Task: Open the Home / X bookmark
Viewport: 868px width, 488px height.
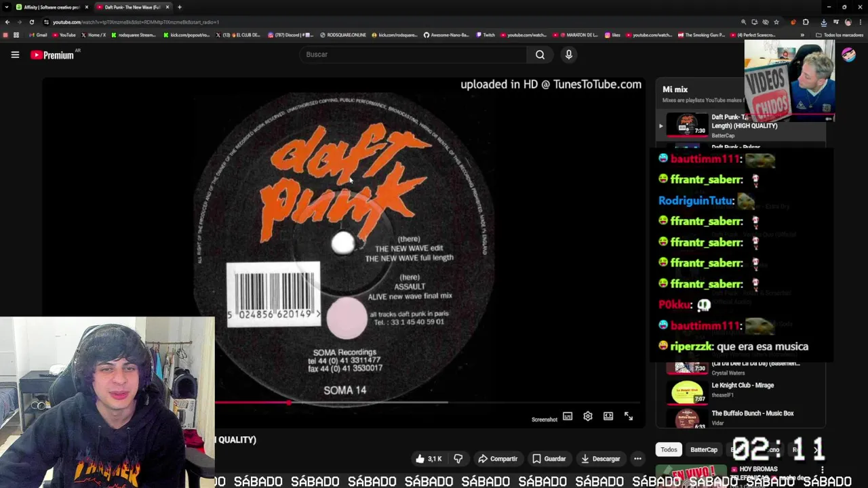Action: 94,35
